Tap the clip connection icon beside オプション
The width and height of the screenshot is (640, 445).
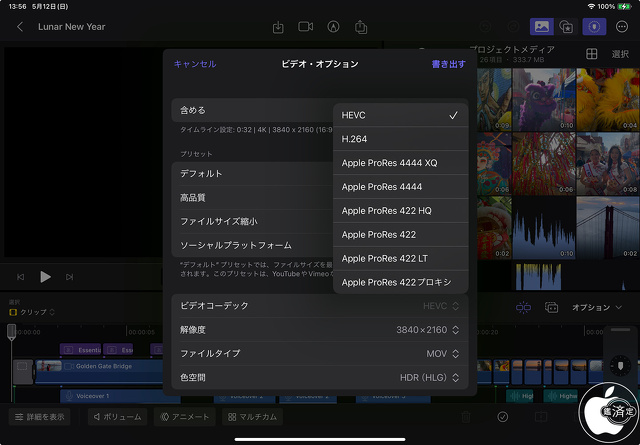click(x=551, y=307)
